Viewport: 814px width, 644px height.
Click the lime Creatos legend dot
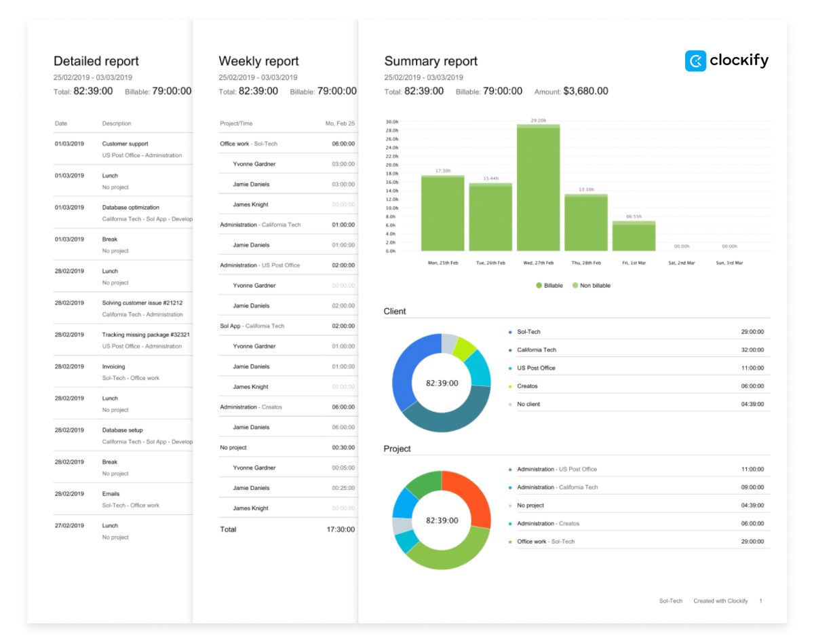tap(509, 386)
